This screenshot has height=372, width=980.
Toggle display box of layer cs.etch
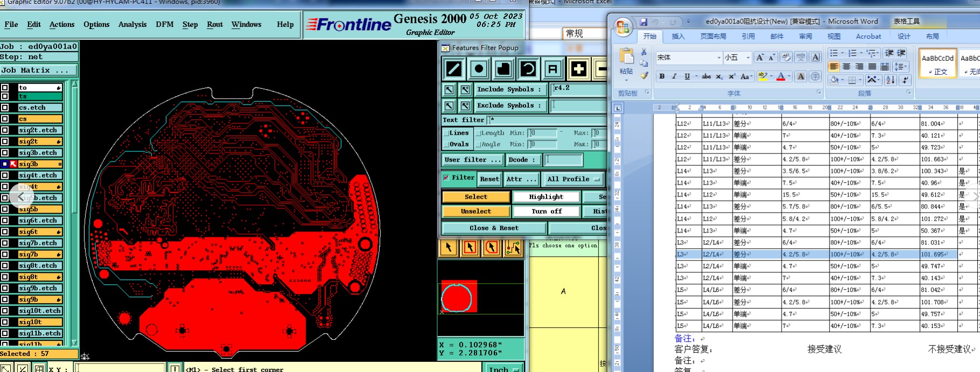tap(4, 108)
